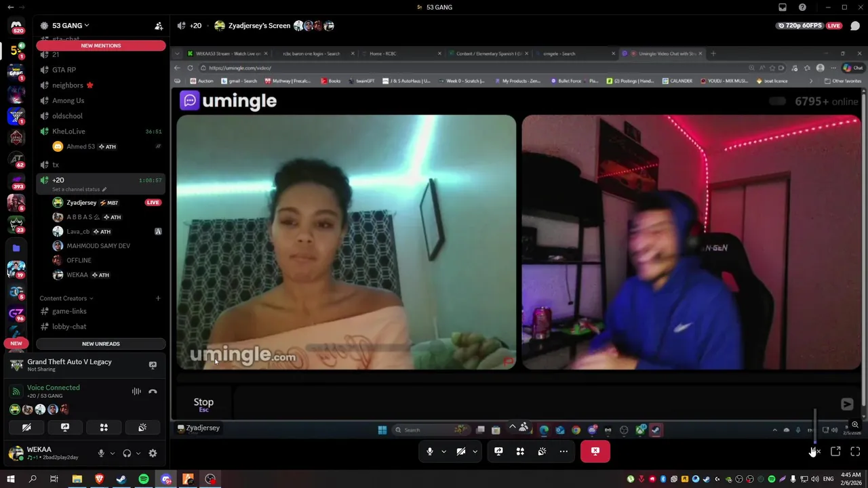This screenshot has height=488, width=868.
Task: Click the create channel plus next to Content Creators
Action: (158, 298)
